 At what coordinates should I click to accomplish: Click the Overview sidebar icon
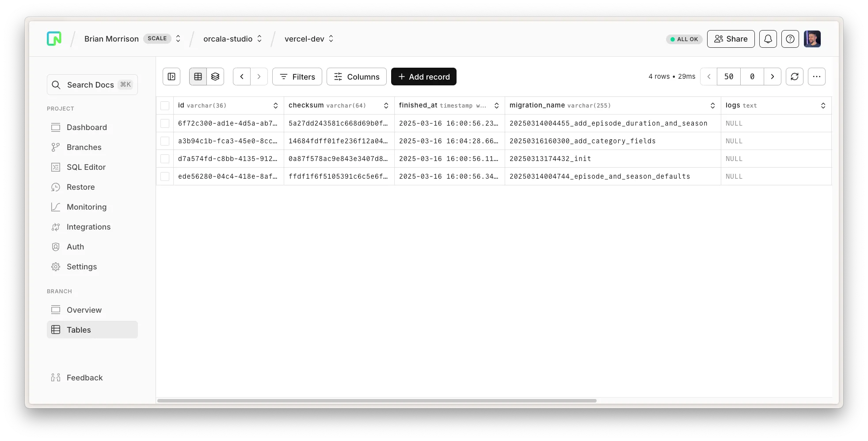(56, 310)
